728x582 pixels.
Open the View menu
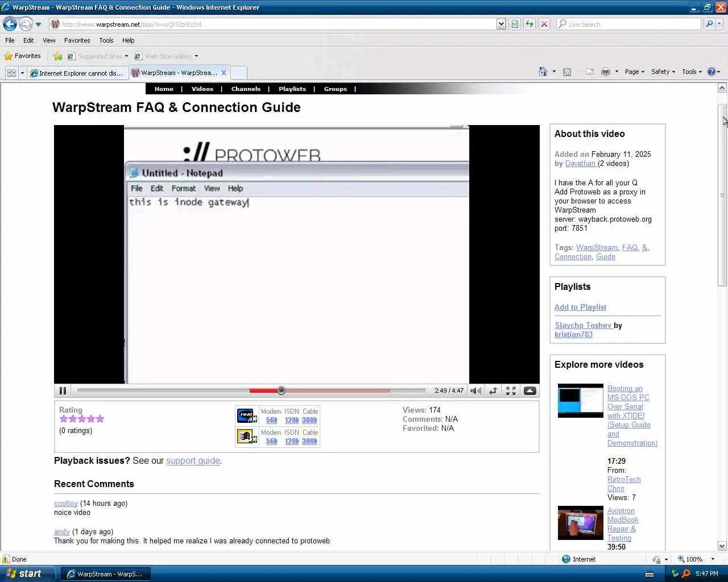tap(49, 40)
